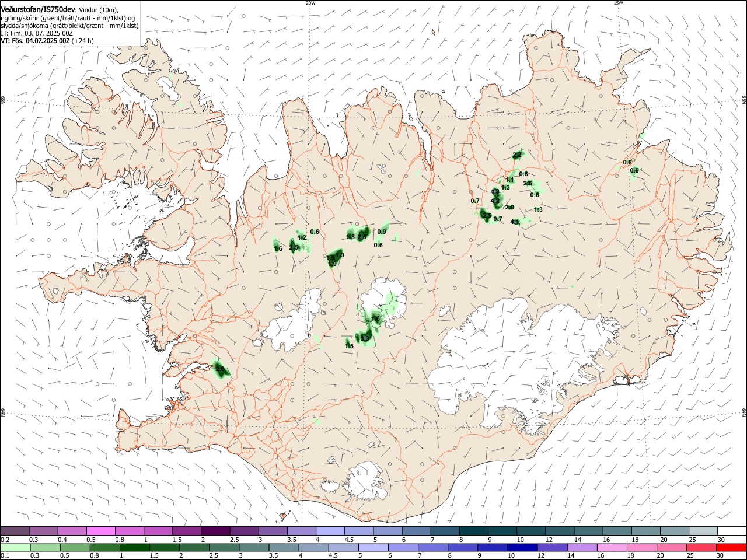747x560 pixels.
Task: Click the 2.9 precipitation value label
Action: pyautogui.click(x=487, y=215)
